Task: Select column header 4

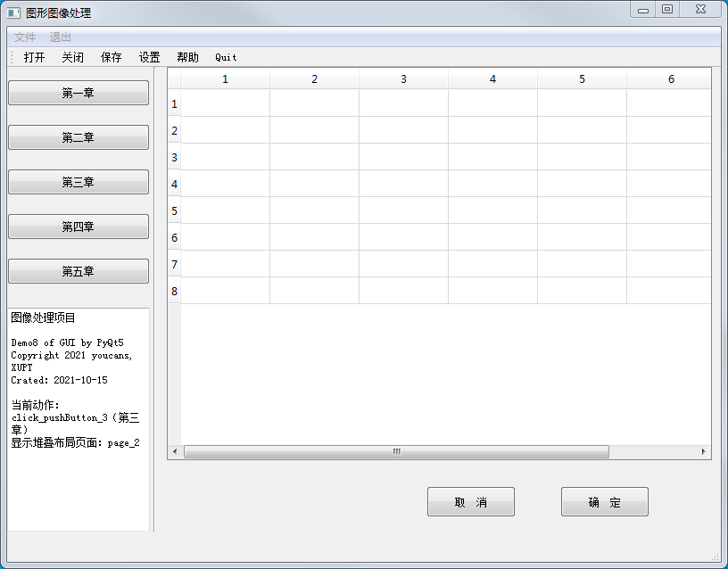Action: point(492,78)
